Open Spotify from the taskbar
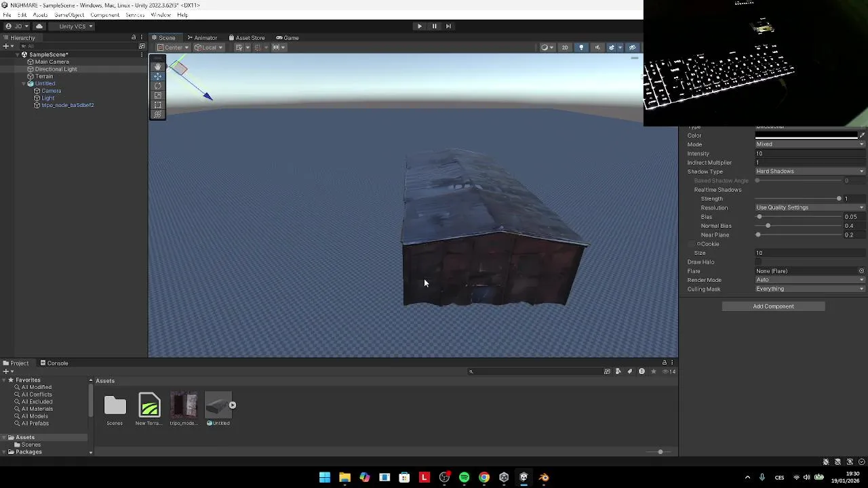The width and height of the screenshot is (868, 488). [464, 477]
